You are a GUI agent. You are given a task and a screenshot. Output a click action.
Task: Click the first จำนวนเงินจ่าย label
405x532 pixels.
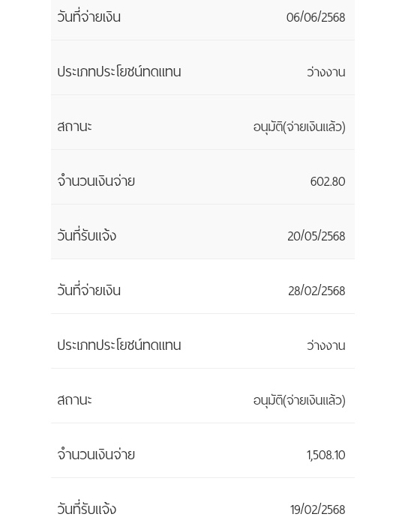[96, 181]
